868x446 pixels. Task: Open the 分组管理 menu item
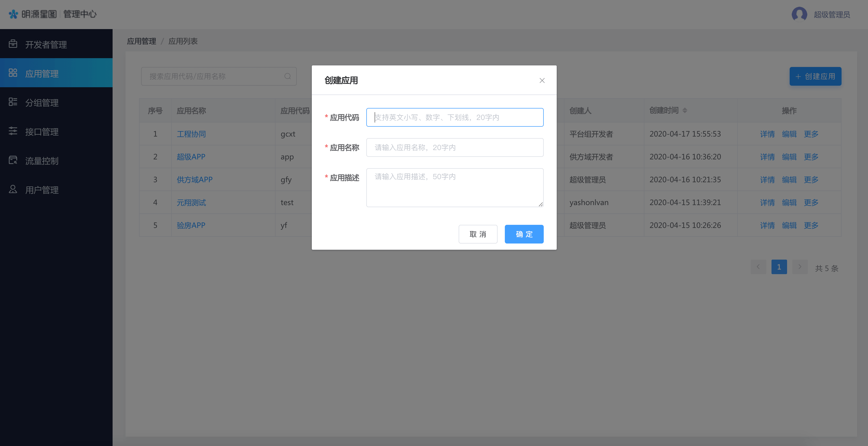[42, 103]
